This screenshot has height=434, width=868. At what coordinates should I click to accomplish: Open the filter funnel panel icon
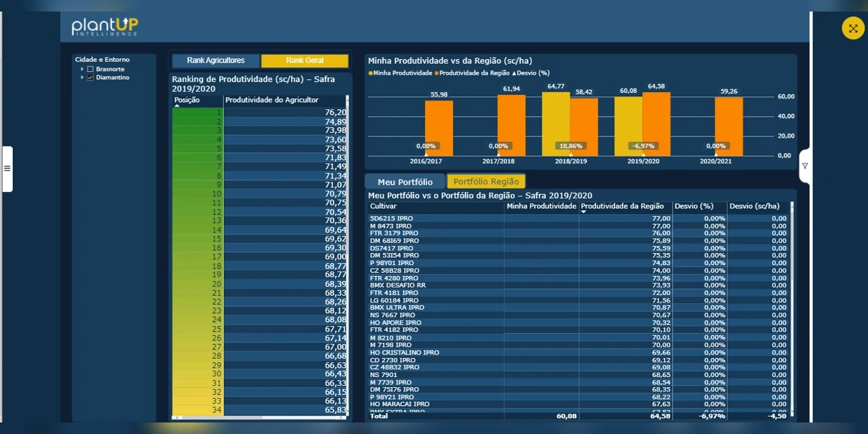click(805, 165)
